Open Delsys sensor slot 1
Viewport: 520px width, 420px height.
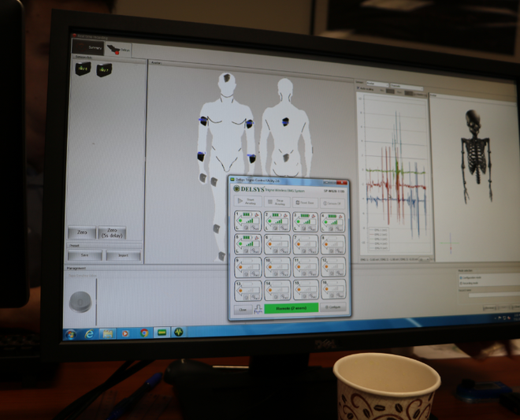247,221
